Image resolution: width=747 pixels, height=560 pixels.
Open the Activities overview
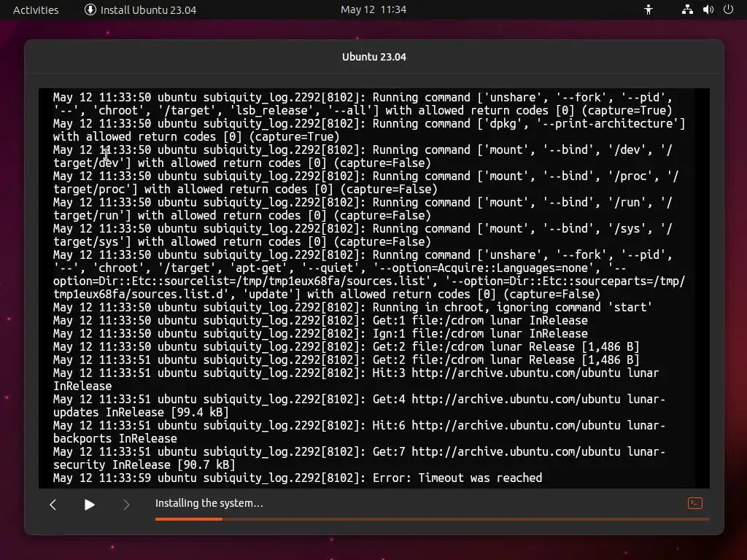(36, 10)
